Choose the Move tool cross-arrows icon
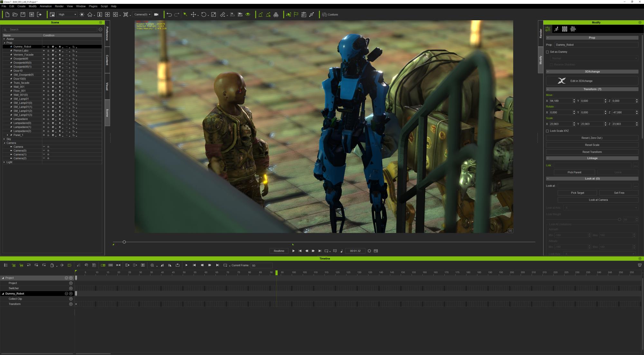Screen dimensions: 644x355 click(193, 14)
